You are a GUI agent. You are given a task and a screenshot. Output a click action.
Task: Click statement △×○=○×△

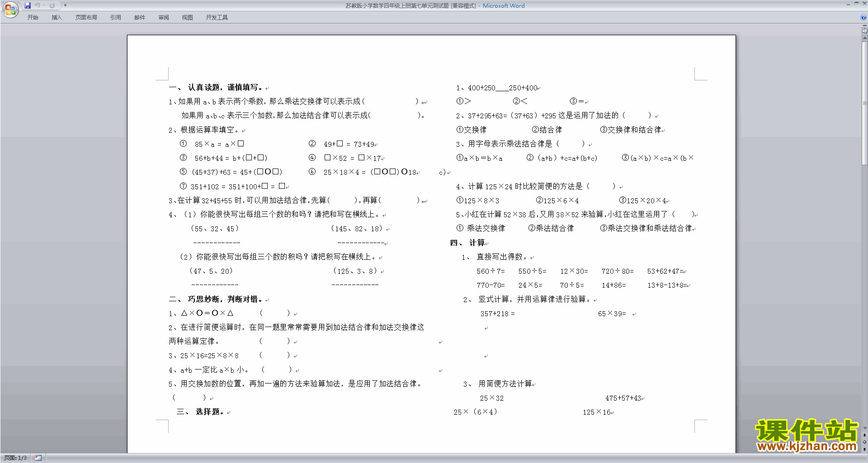coord(208,313)
